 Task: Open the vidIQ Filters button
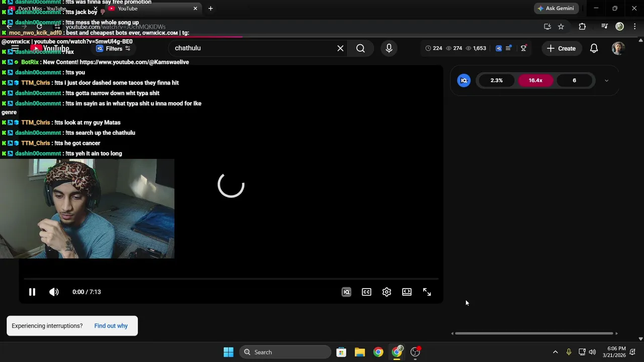pyautogui.click(x=113, y=48)
